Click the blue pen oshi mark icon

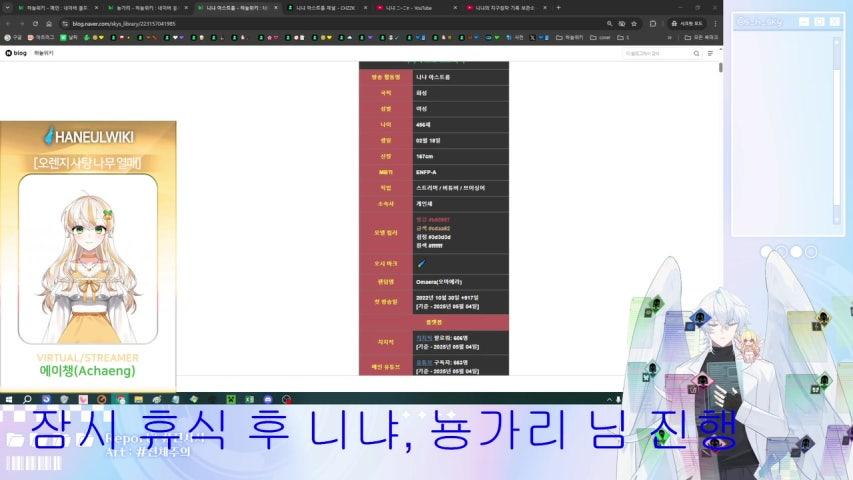click(422, 263)
